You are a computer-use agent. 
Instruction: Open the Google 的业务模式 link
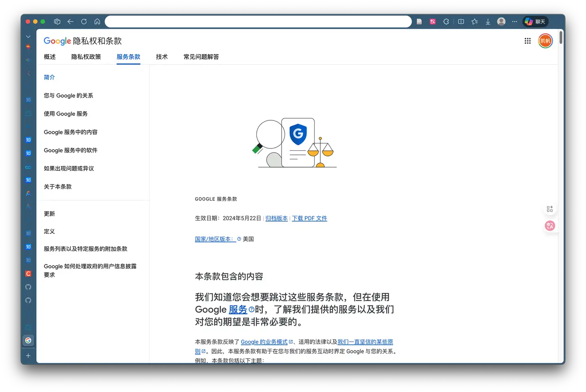click(264, 342)
